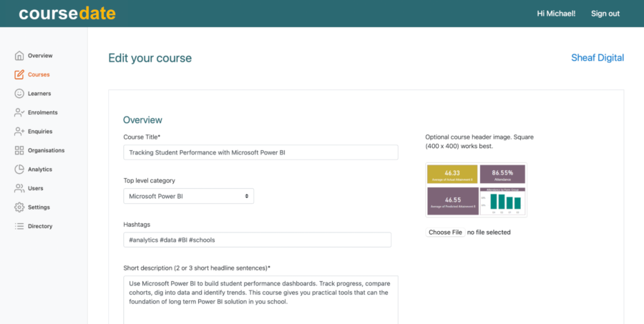Open the Directory menu item
The width and height of the screenshot is (644, 324).
pyautogui.click(x=40, y=226)
